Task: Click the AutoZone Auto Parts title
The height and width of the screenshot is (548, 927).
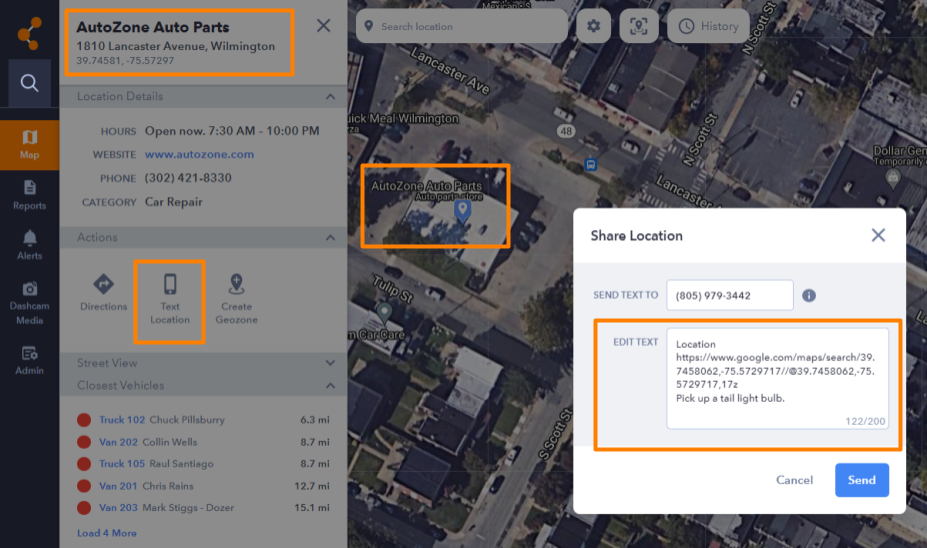Action: point(153,27)
